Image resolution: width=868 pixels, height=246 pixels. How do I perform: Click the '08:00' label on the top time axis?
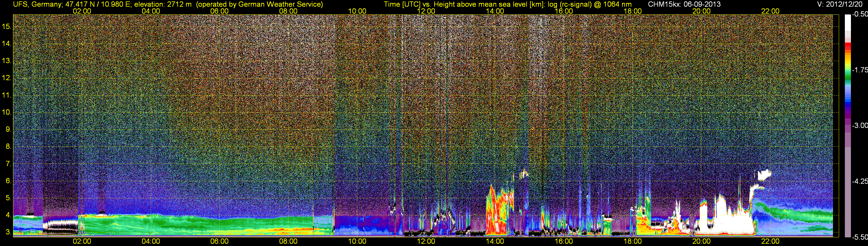pyautogui.click(x=288, y=11)
